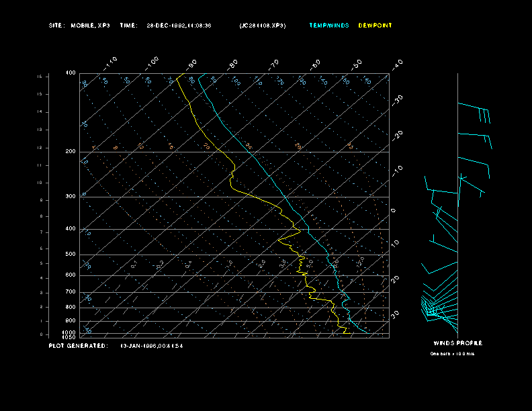Click the "100" pressure level label
The width and height of the screenshot is (532, 411).
71,73
